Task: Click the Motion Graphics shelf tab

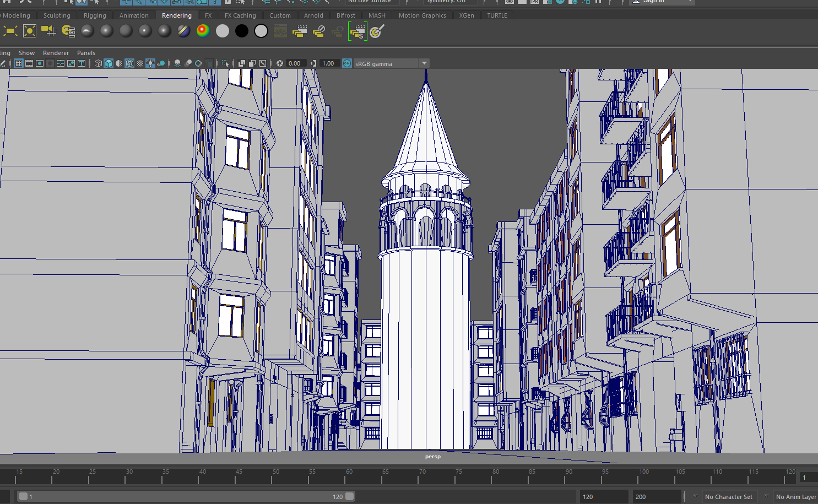Action: tap(422, 15)
